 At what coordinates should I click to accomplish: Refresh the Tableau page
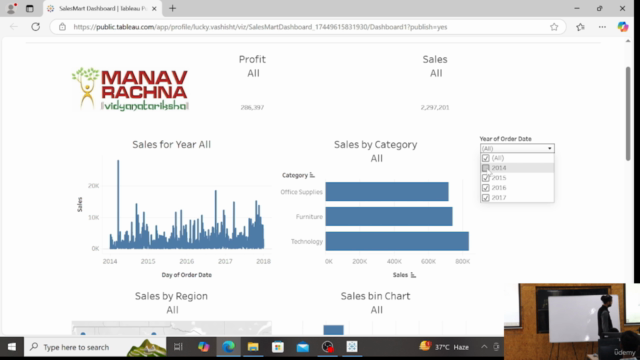tap(36, 27)
